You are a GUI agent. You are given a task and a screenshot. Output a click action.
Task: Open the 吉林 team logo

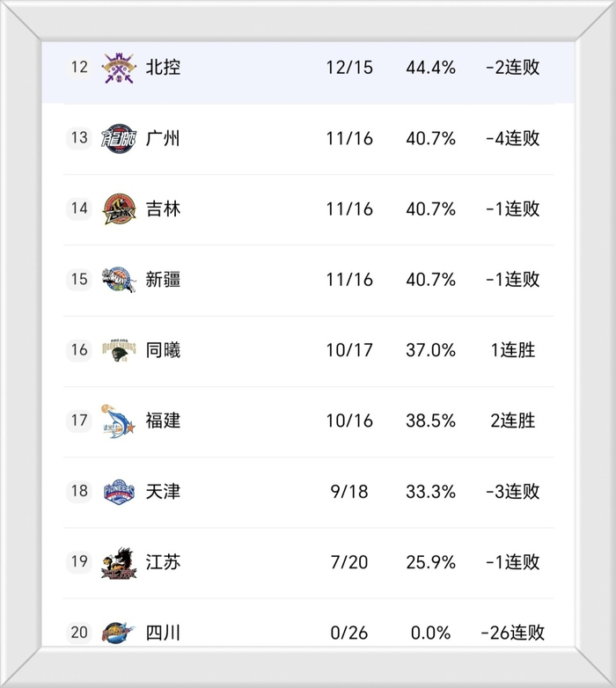(119, 209)
